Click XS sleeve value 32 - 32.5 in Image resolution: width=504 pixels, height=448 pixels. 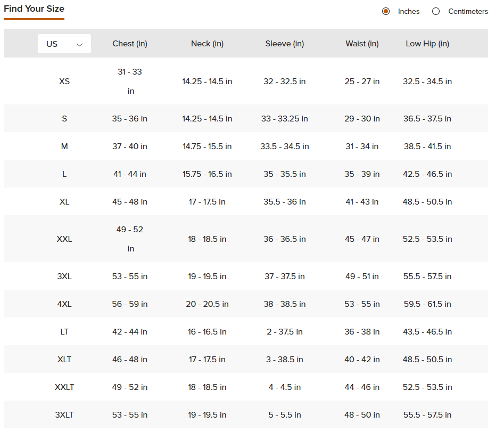point(284,81)
